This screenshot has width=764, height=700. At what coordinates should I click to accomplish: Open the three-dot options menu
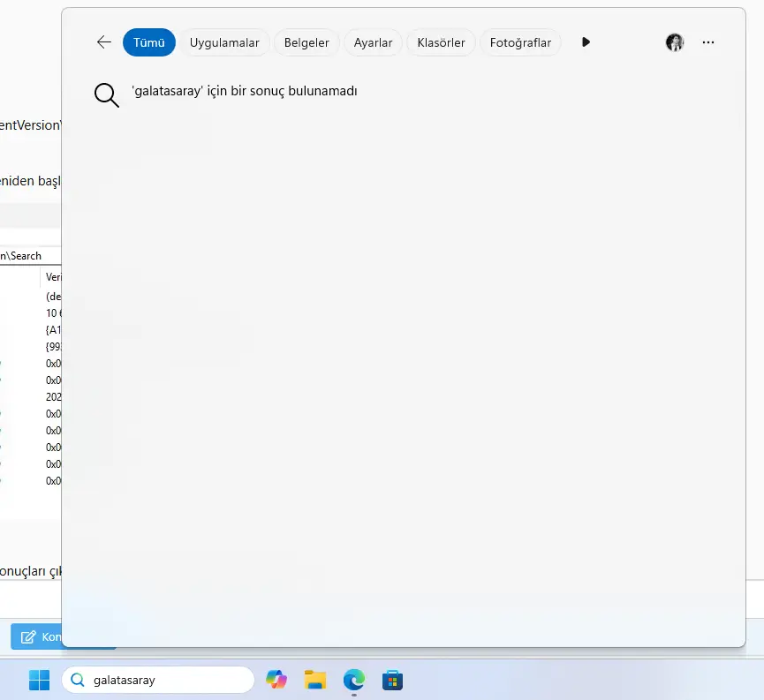click(708, 42)
